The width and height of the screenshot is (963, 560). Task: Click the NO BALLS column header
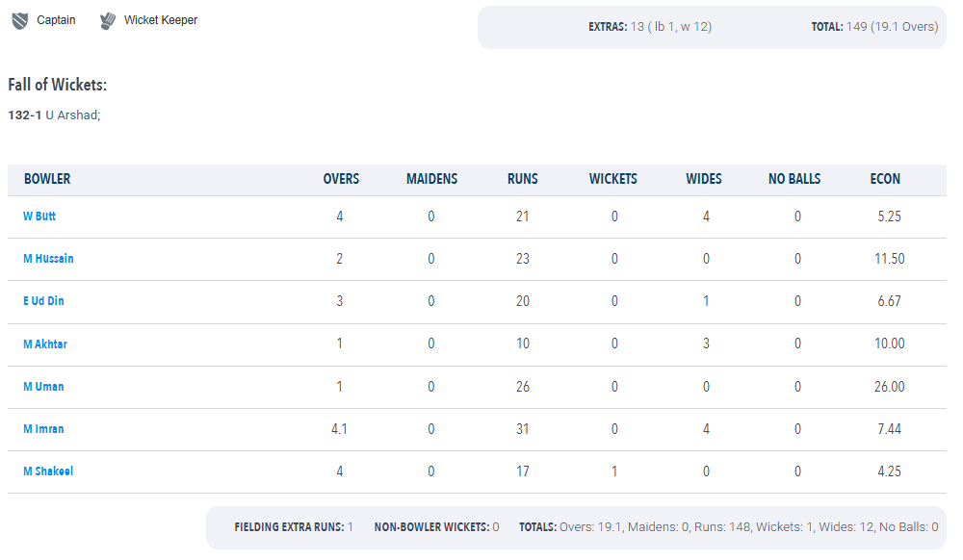click(794, 179)
